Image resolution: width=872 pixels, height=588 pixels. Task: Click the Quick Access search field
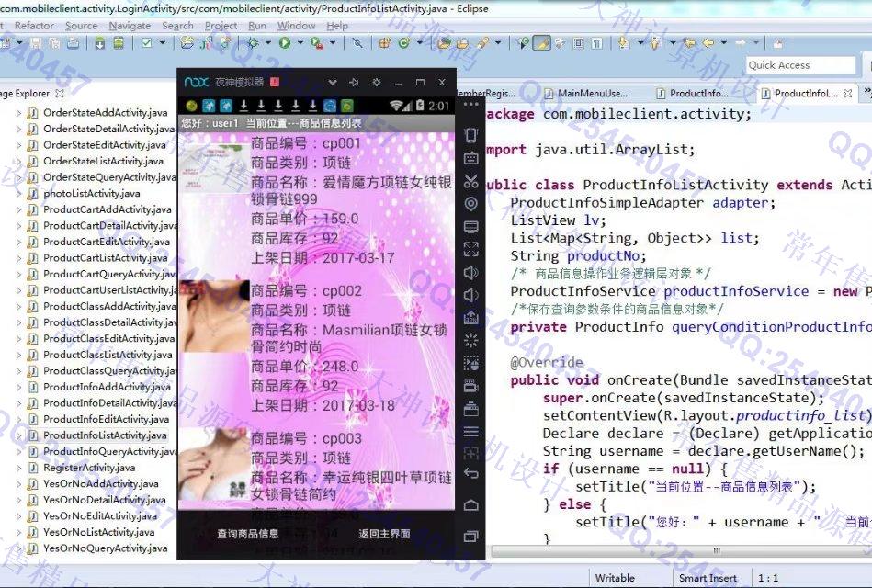800,65
